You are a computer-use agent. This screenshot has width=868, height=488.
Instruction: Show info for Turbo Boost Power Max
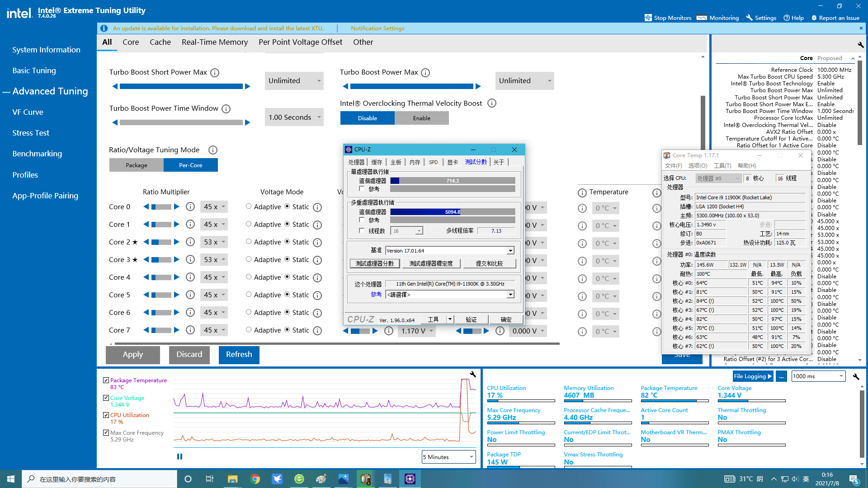[425, 73]
